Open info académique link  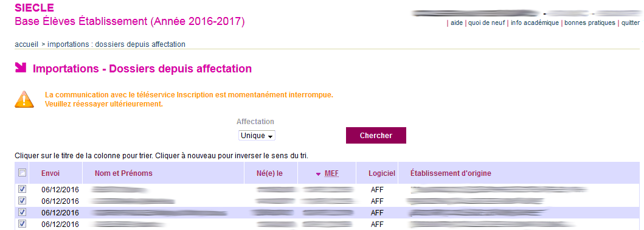[535, 23]
